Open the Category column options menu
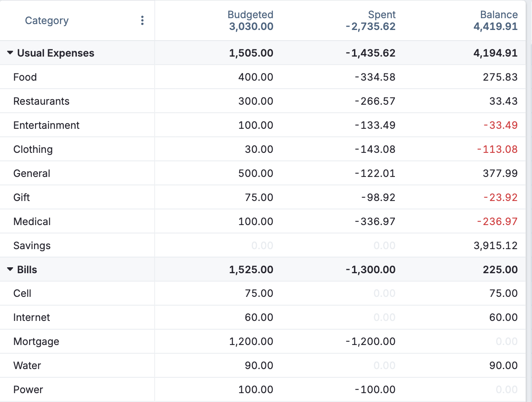 coord(143,20)
